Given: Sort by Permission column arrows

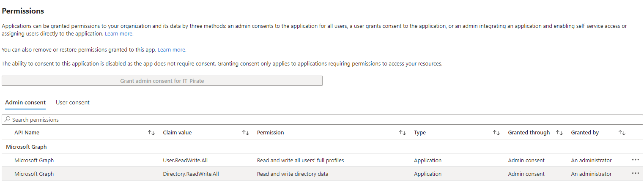Looking at the screenshot, I should click(x=403, y=133).
